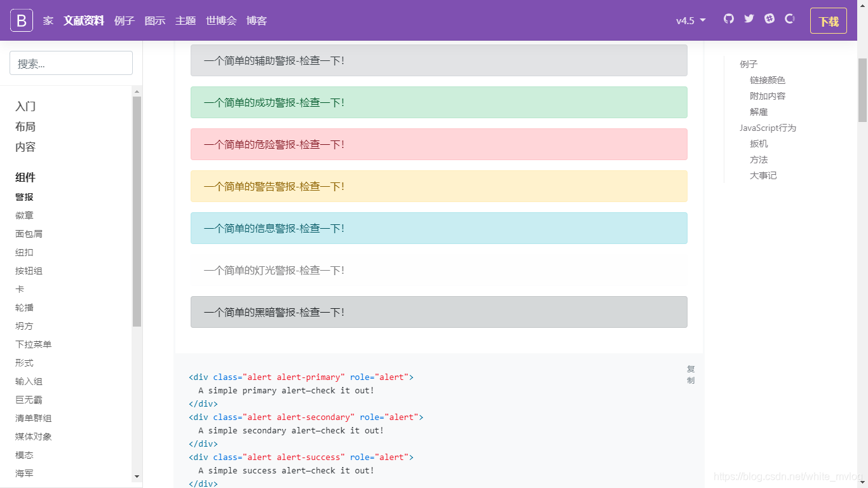Click the 下载 download button
The width and height of the screenshot is (868, 488).
829,21
